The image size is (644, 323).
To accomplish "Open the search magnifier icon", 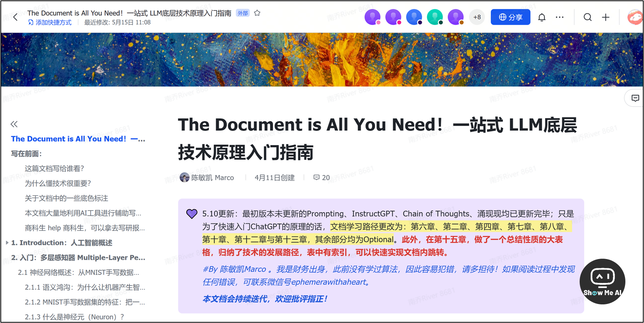I will (x=587, y=17).
